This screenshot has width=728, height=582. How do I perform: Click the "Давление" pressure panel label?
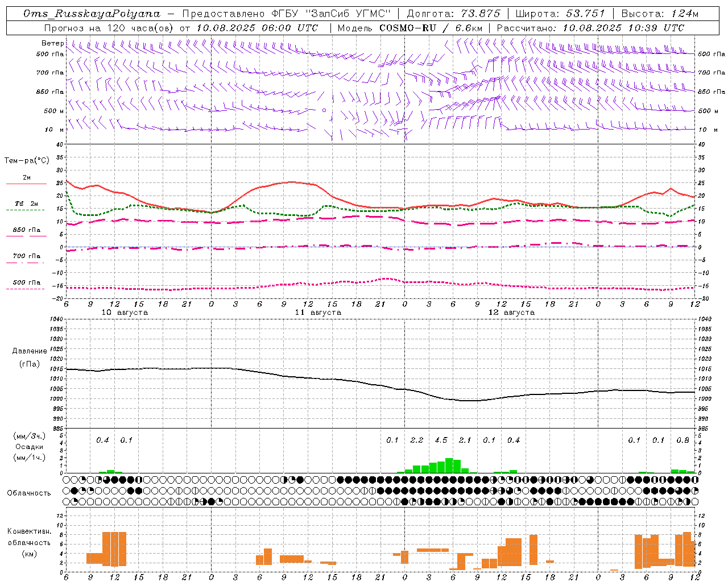tap(30, 351)
